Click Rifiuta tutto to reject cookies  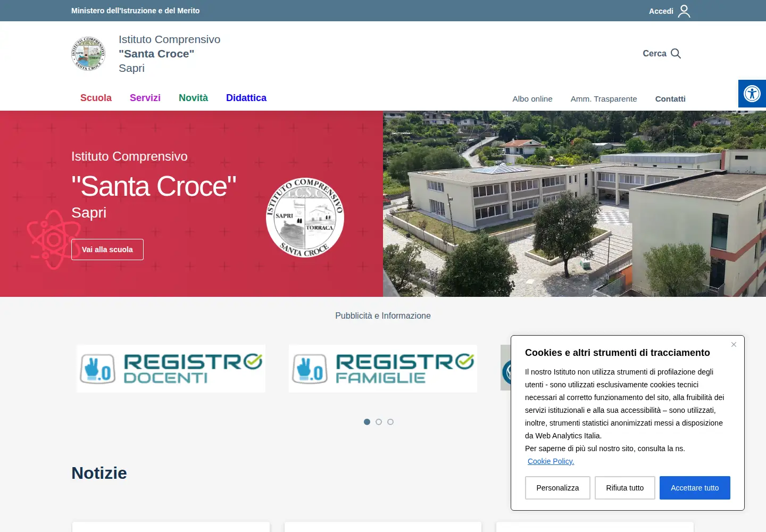pyautogui.click(x=625, y=488)
